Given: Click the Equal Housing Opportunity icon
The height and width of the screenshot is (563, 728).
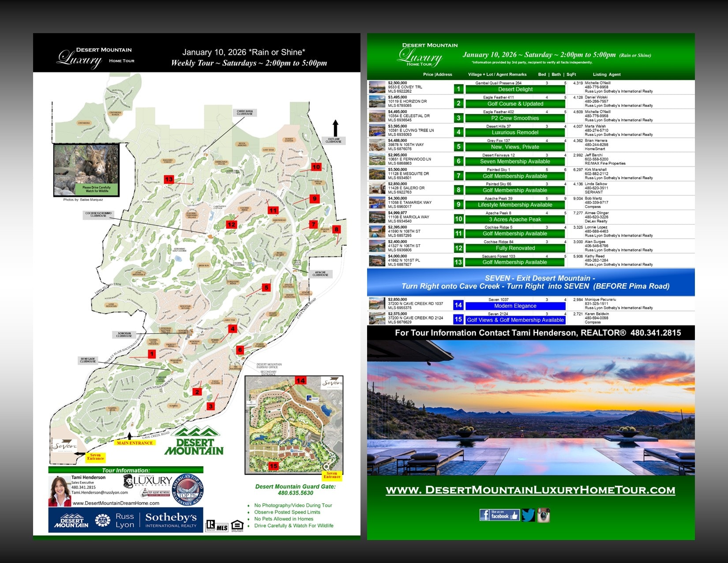Looking at the screenshot, I should [x=237, y=525].
